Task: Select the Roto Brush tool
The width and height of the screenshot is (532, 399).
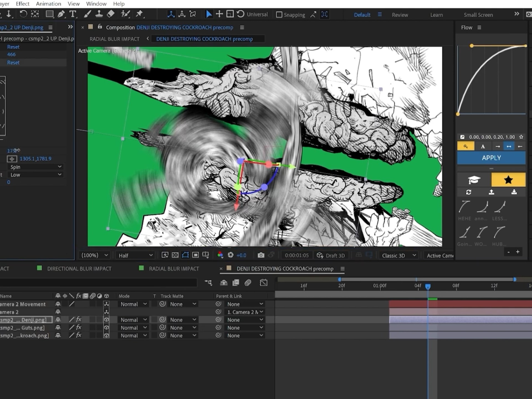Action: (125, 14)
